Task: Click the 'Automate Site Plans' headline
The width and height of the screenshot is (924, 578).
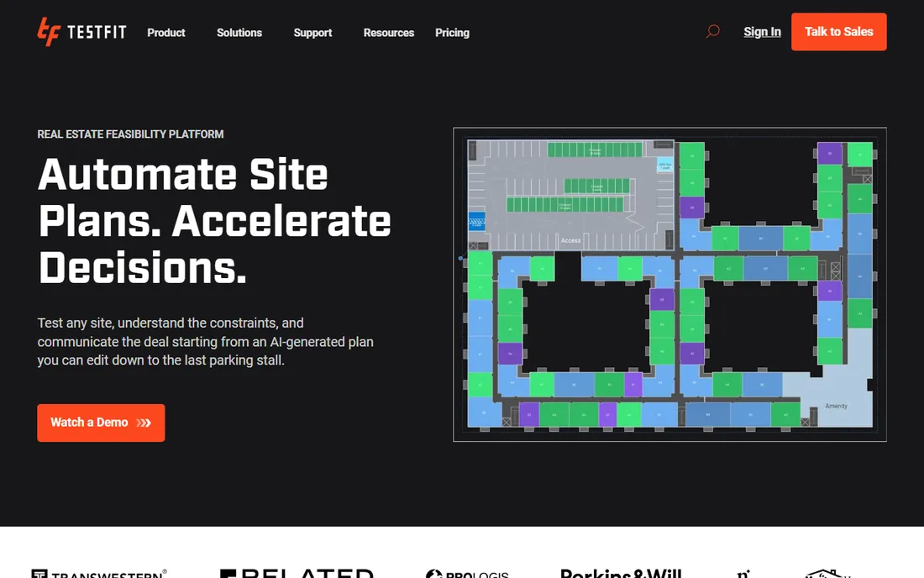Action: point(214,221)
